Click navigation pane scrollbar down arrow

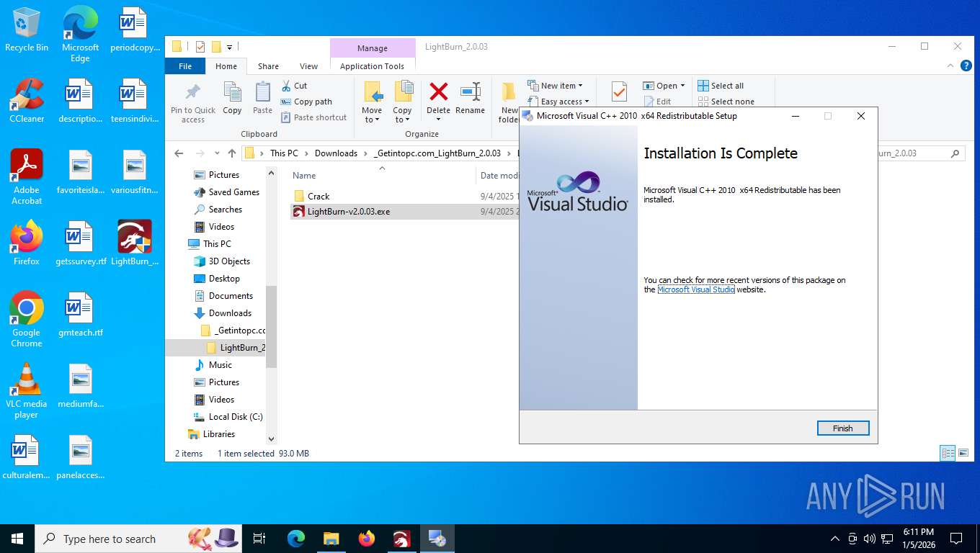click(272, 439)
